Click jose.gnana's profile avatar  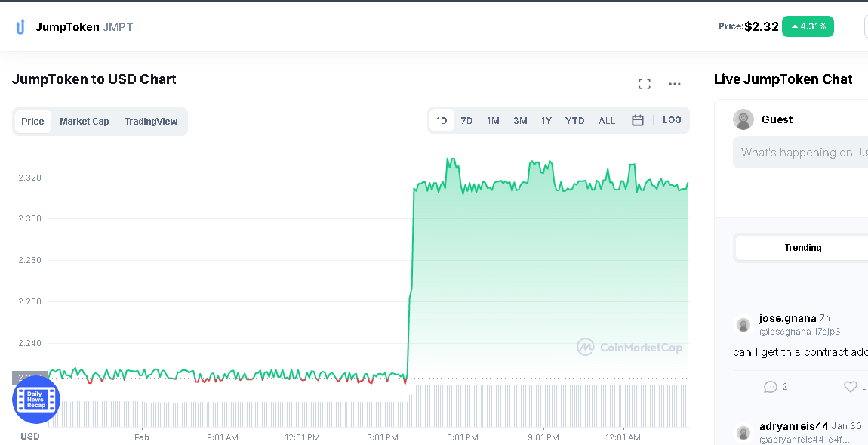(x=743, y=325)
